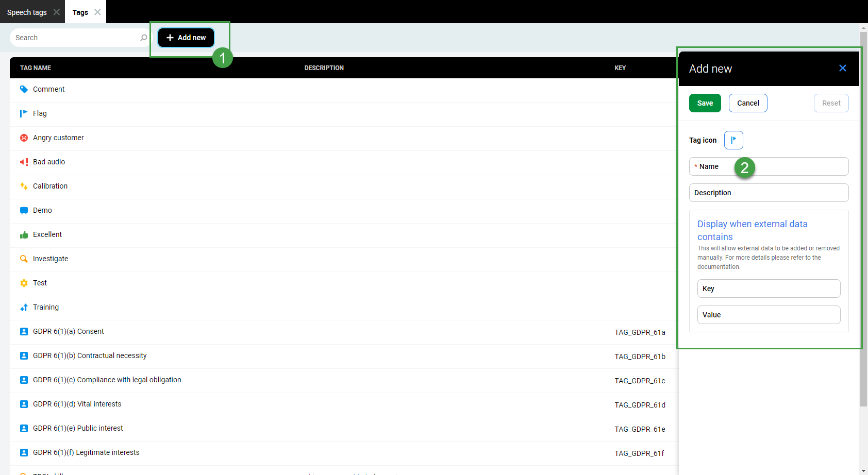Click the Flag icon beside the Flag tag
This screenshot has width=868, height=475.
pos(24,113)
